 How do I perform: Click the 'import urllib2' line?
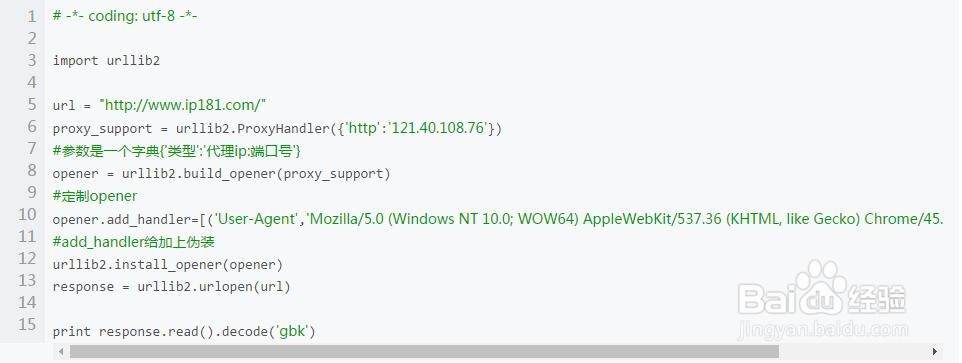pos(106,61)
